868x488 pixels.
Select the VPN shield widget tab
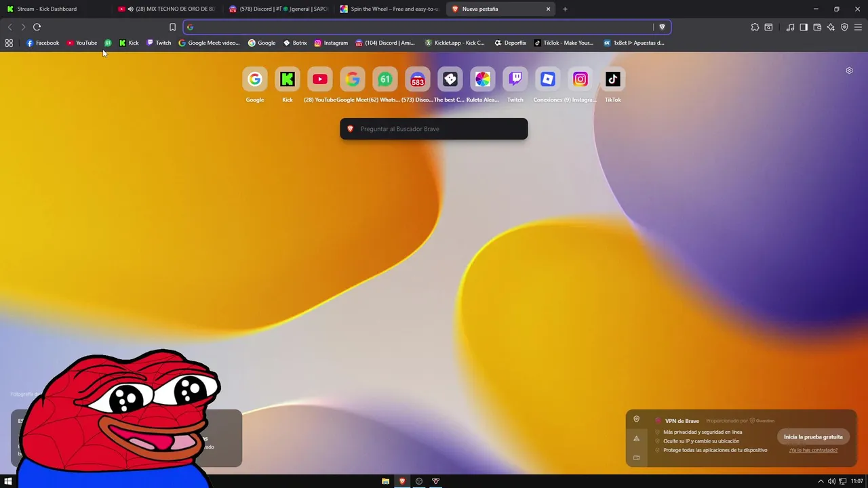click(x=636, y=420)
